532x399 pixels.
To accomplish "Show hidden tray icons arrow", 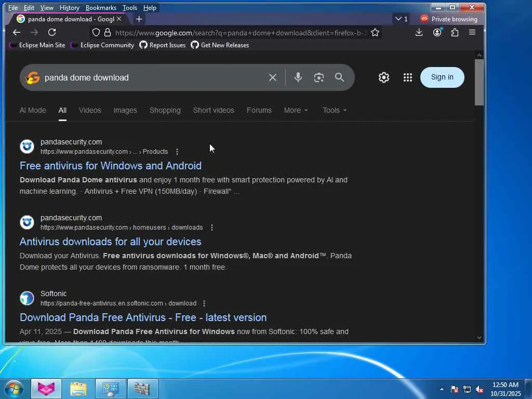I will (x=442, y=389).
